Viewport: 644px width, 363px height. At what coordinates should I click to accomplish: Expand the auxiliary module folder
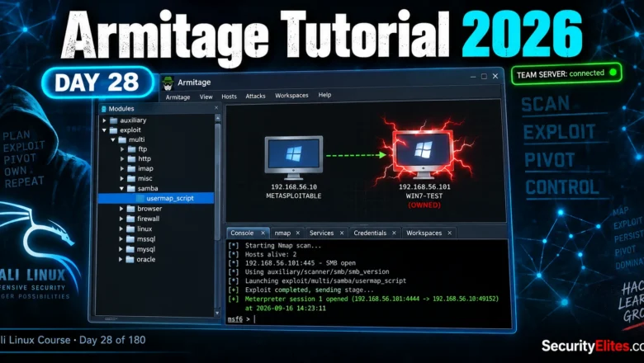[104, 120]
